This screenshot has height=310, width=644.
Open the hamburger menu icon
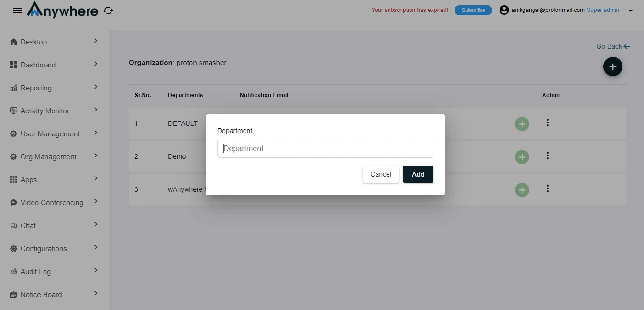(x=17, y=11)
